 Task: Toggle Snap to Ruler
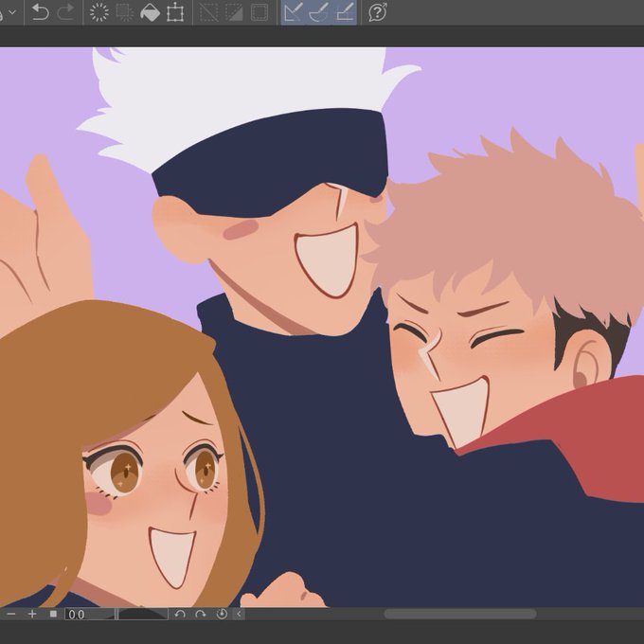pyautogui.click(x=294, y=12)
